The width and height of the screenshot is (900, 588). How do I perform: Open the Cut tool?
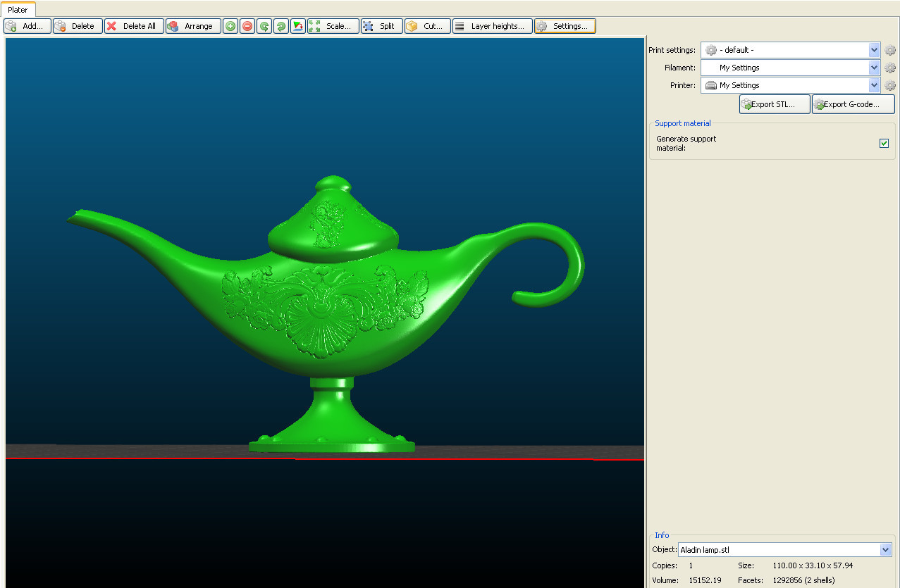tap(427, 26)
